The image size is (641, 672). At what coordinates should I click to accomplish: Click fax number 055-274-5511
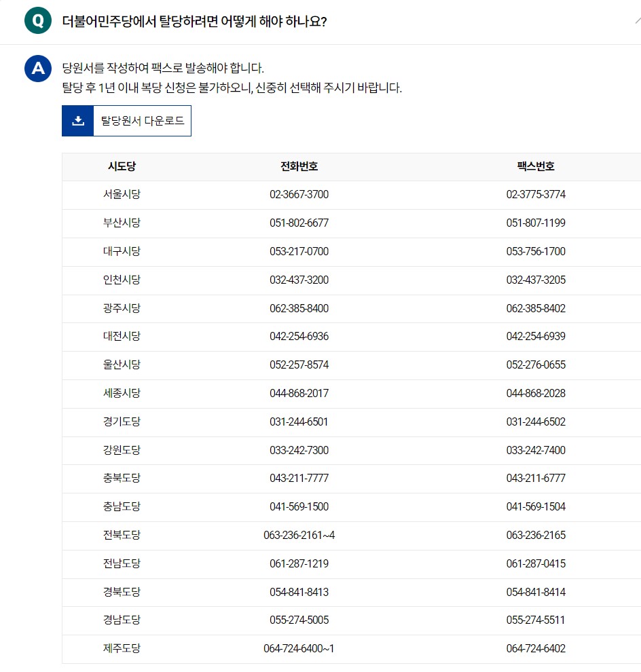[535, 620]
